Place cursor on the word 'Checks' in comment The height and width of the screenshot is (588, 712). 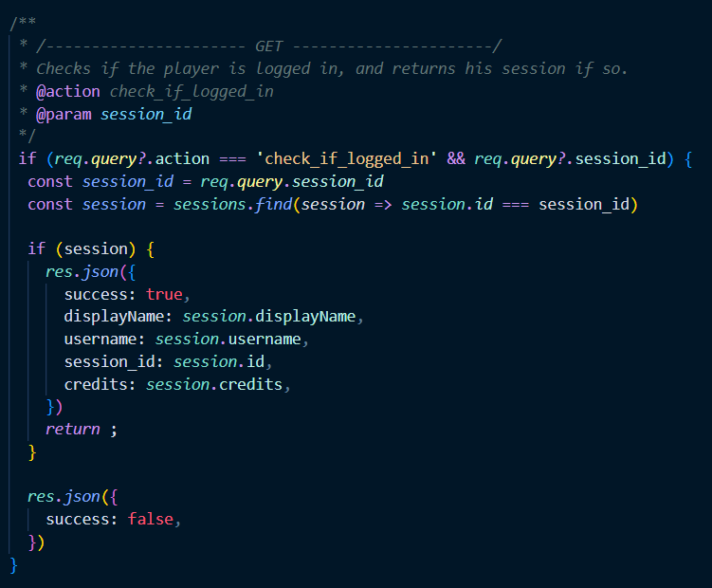coord(63,68)
